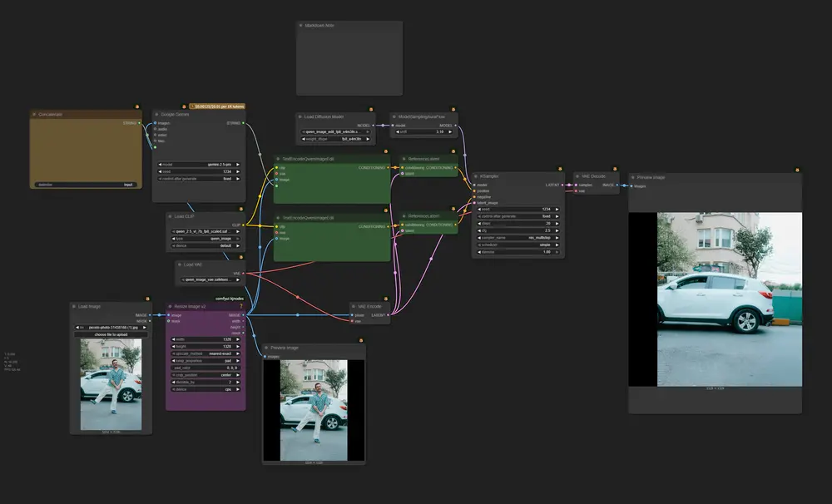This screenshot has width=832, height=504.
Task: Open the sampler_name dropdown in KSampler
Action: (x=518, y=237)
